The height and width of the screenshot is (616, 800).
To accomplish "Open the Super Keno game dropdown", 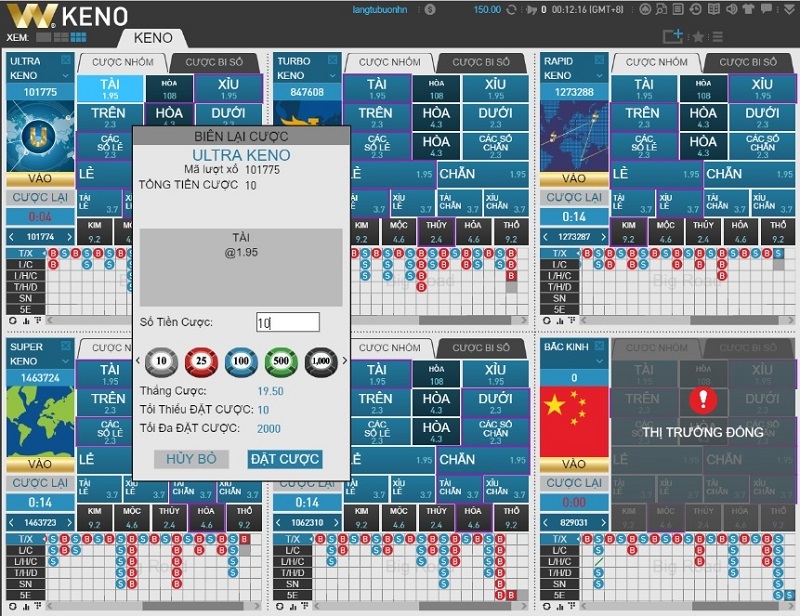I will (66, 361).
